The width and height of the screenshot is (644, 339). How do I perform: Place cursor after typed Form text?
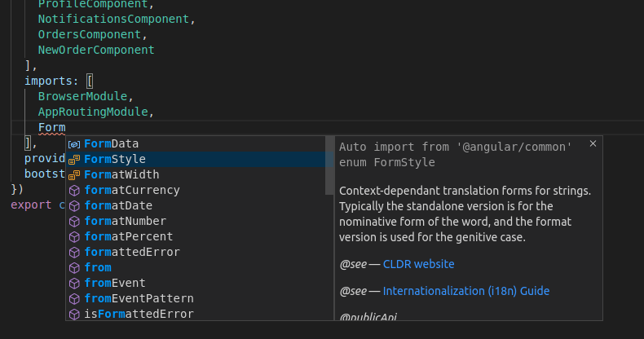point(65,127)
